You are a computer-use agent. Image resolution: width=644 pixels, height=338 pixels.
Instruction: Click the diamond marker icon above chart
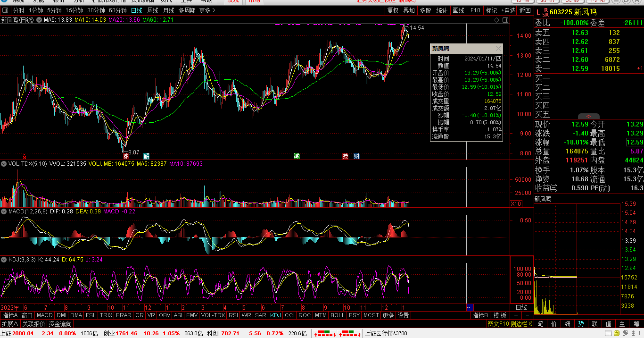click(x=496, y=20)
